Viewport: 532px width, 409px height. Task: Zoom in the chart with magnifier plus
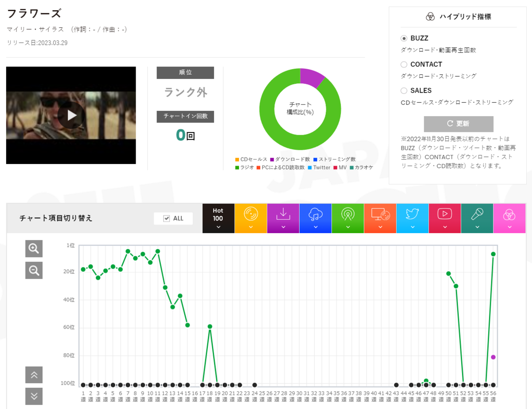pyautogui.click(x=34, y=249)
